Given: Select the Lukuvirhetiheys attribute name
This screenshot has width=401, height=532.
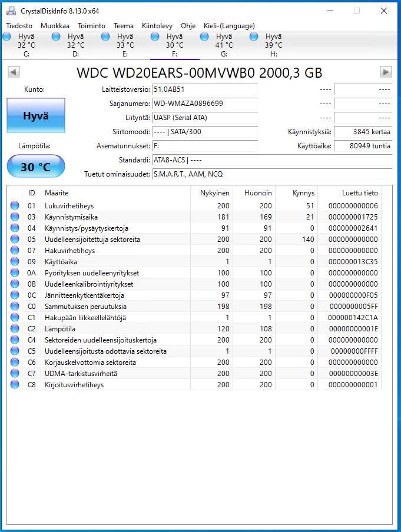Looking at the screenshot, I should [69, 205].
